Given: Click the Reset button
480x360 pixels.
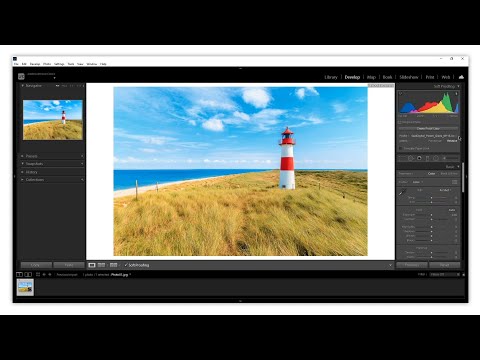Looking at the screenshot, I should click(x=445, y=265).
